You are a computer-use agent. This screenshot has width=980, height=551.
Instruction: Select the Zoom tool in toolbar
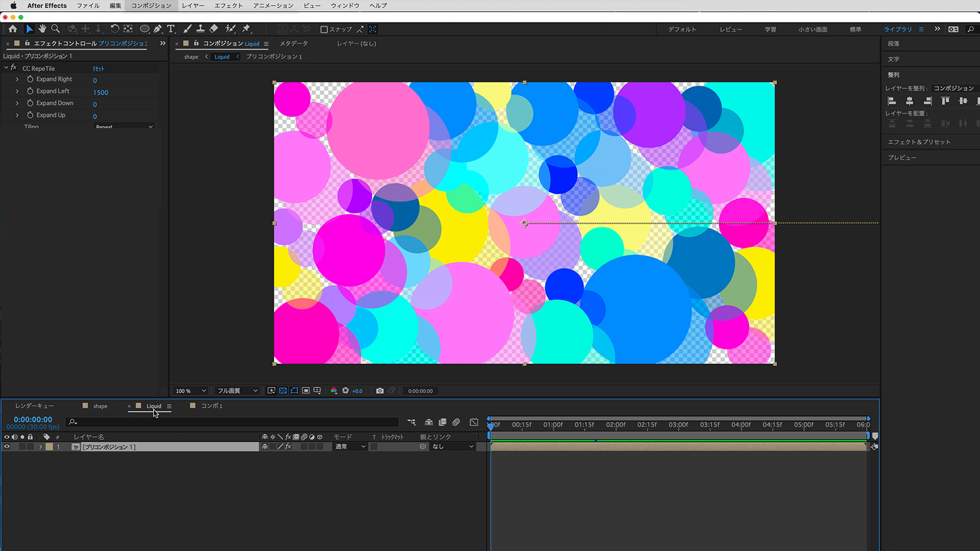(x=56, y=29)
